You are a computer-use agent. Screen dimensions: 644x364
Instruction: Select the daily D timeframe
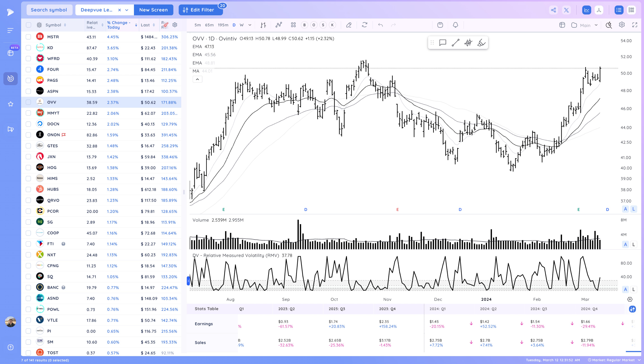(234, 25)
